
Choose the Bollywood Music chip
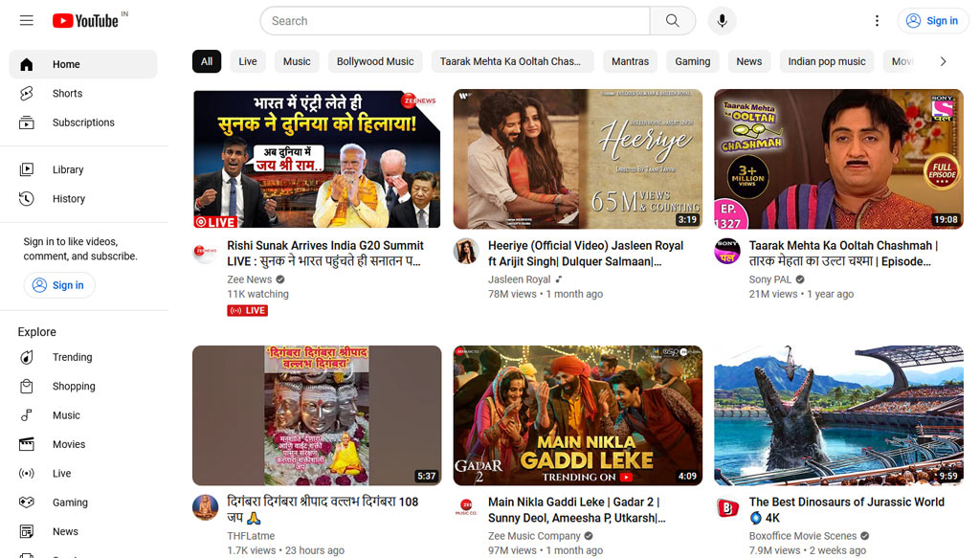click(x=375, y=61)
